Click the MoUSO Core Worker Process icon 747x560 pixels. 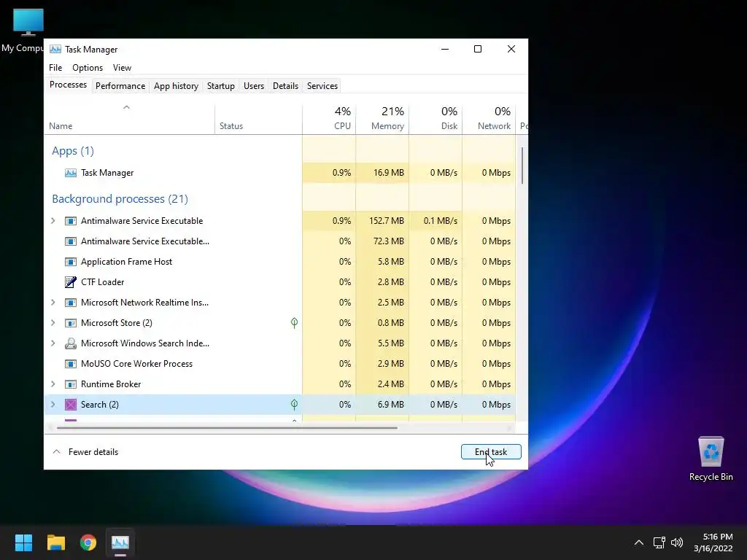71,364
